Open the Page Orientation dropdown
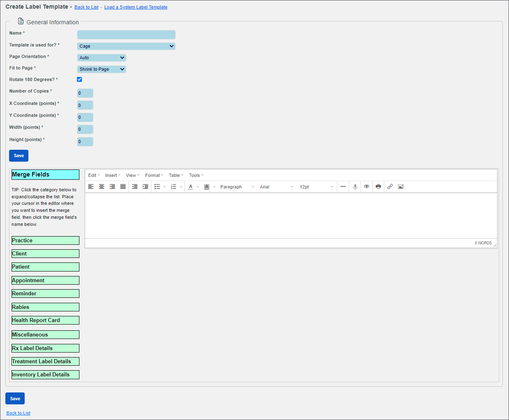This screenshot has height=420, width=509. tap(101, 58)
